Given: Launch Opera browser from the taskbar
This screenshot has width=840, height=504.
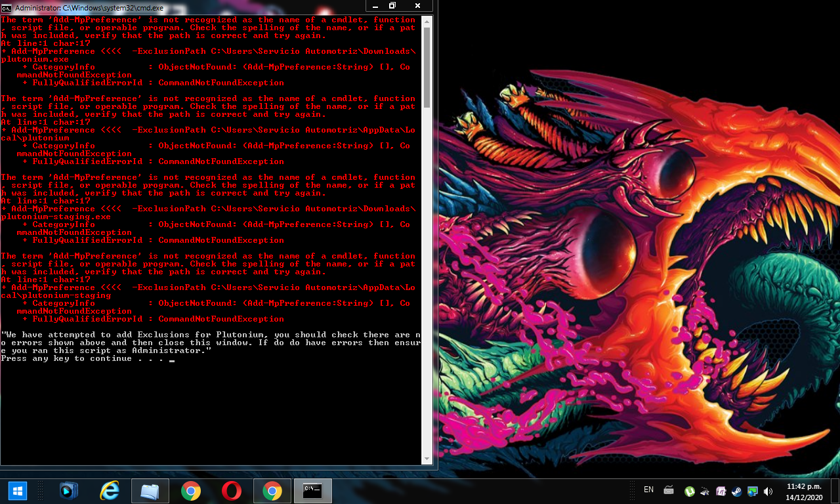Looking at the screenshot, I should click(x=231, y=491).
